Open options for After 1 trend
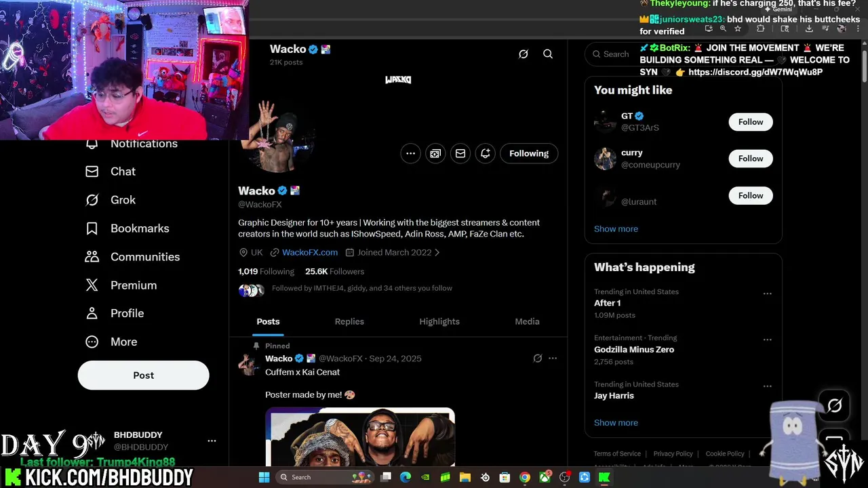The height and width of the screenshot is (488, 868). coord(767,293)
